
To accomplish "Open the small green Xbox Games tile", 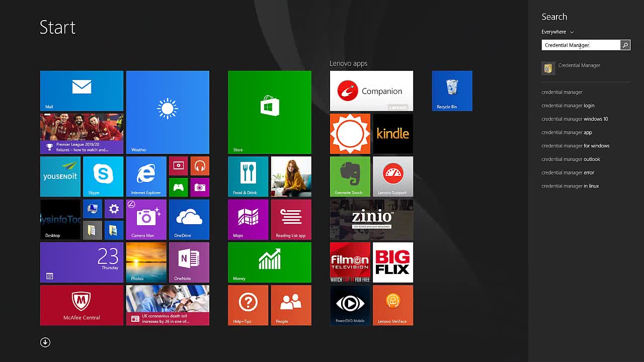I will click(x=178, y=188).
